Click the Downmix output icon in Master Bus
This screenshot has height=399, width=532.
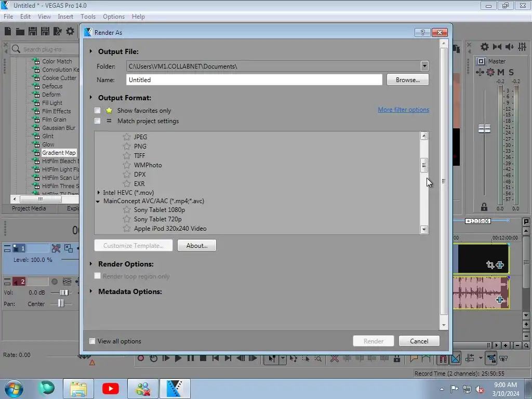click(x=497, y=47)
